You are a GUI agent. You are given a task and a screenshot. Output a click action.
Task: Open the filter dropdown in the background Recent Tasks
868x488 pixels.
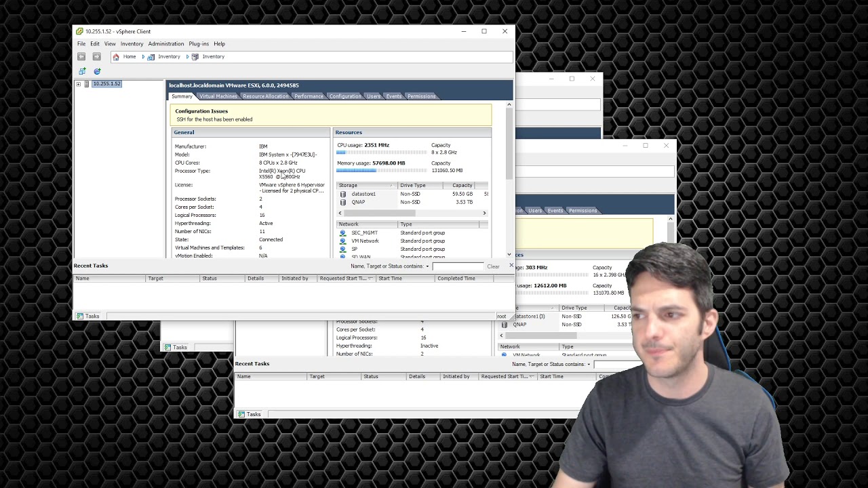[589, 365]
